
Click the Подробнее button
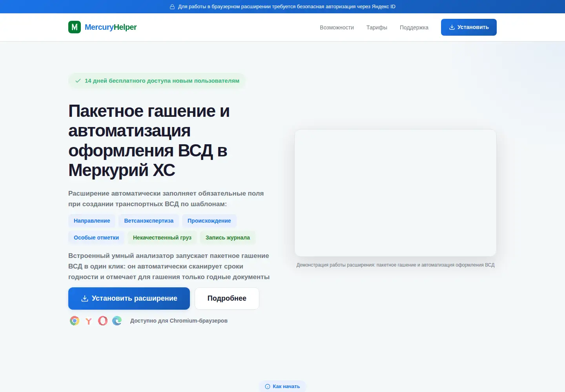pos(227,298)
